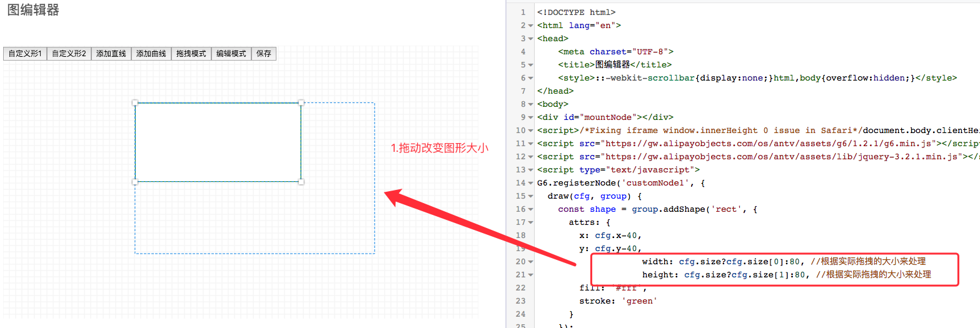
Task: Click line number 18 in gutter
Action: (x=520, y=236)
